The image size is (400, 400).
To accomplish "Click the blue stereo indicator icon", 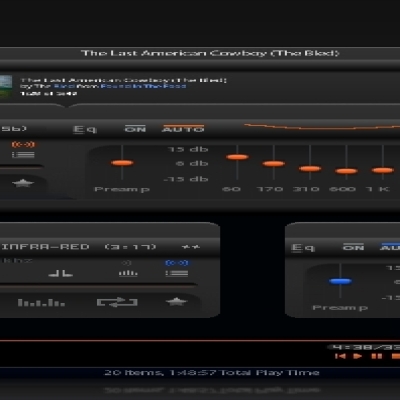I will (177, 263).
